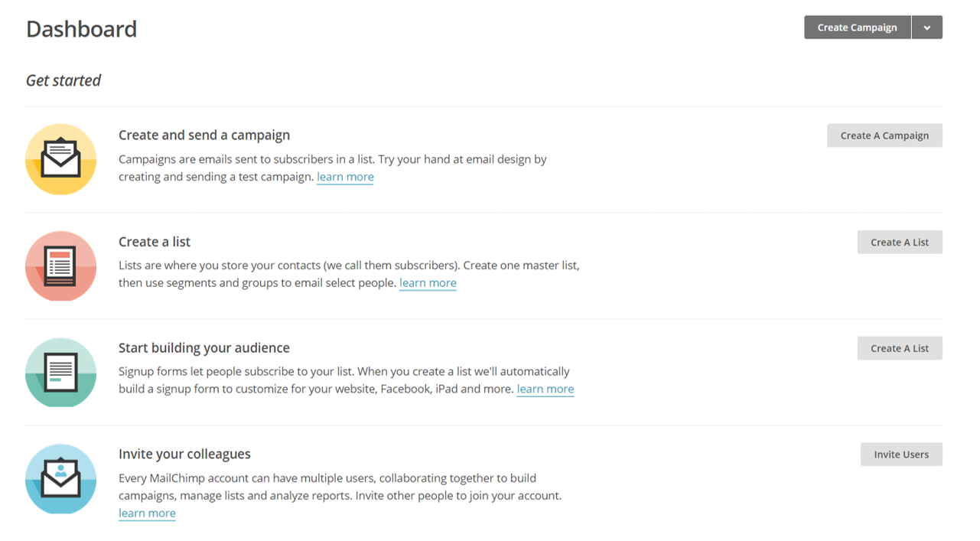This screenshot has width=980, height=541.
Task: Click the Invite Users button
Action: (902, 455)
